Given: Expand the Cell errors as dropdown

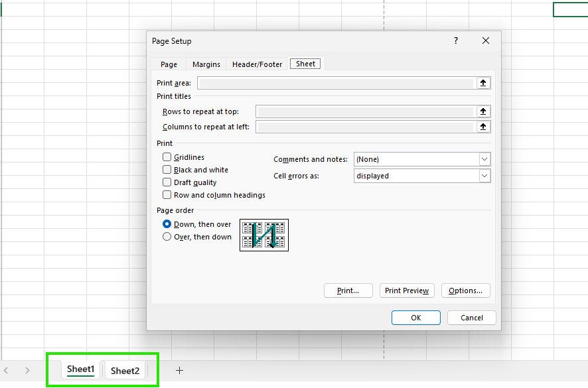Looking at the screenshot, I should tap(485, 176).
